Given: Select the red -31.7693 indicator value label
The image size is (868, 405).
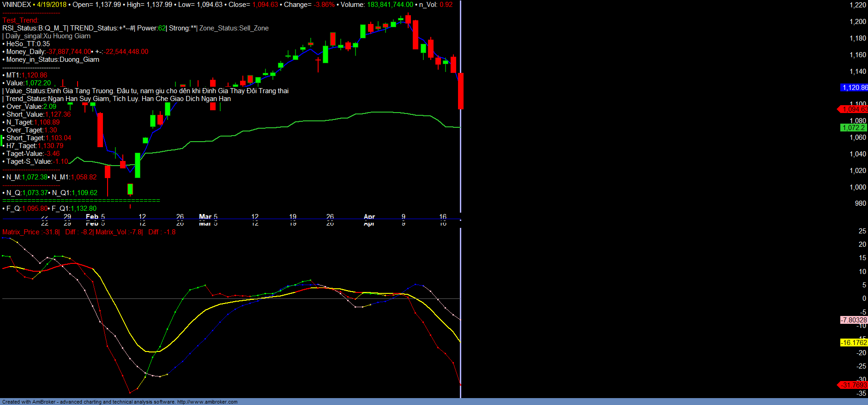Looking at the screenshot, I should (853, 385).
